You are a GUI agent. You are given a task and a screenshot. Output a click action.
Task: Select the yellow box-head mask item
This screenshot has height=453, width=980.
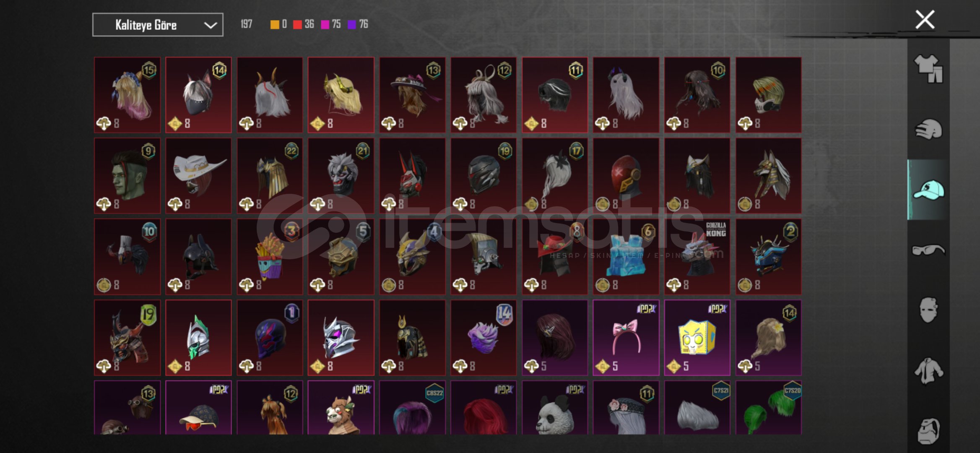697,338
